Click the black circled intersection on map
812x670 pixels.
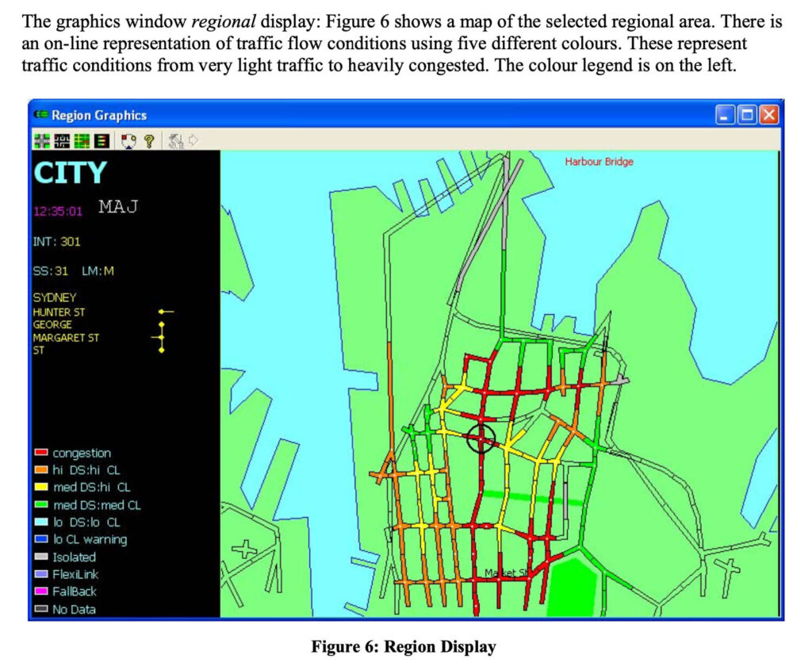(481, 438)
